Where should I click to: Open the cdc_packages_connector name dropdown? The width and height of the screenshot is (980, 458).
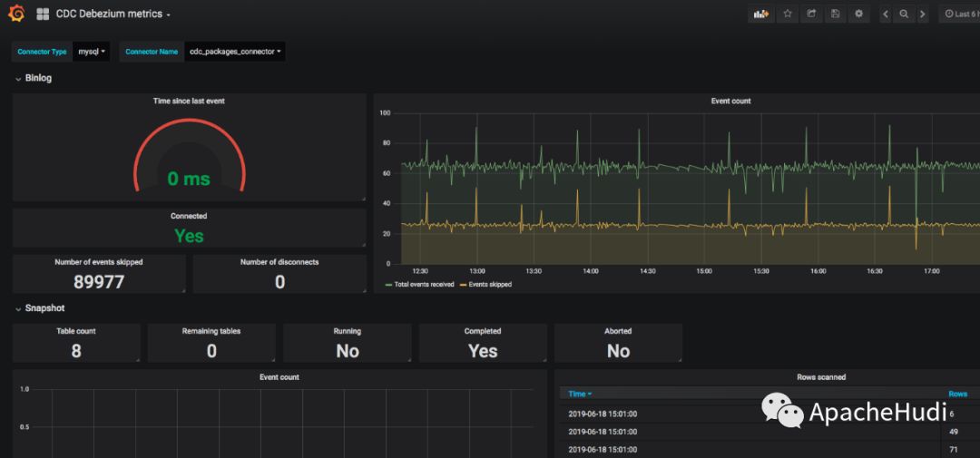point(234,52)
